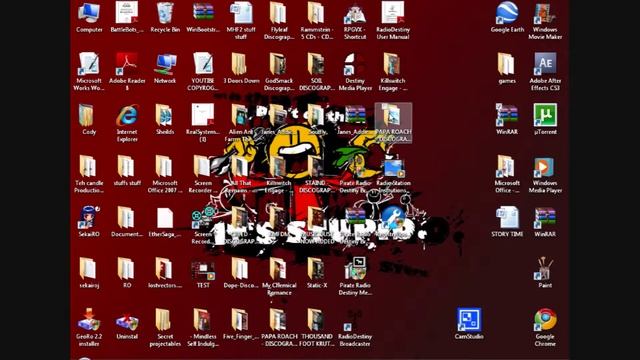Select the Recycle Bin icon
The height and width of the screenshot is (360, 640).
pyautogui.click(x=165, y=13)
